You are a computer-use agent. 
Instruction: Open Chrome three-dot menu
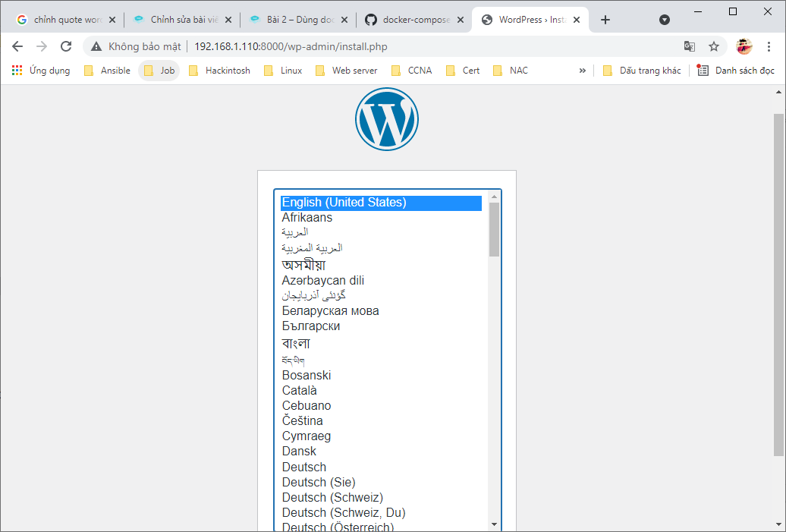tap(769, 46)
